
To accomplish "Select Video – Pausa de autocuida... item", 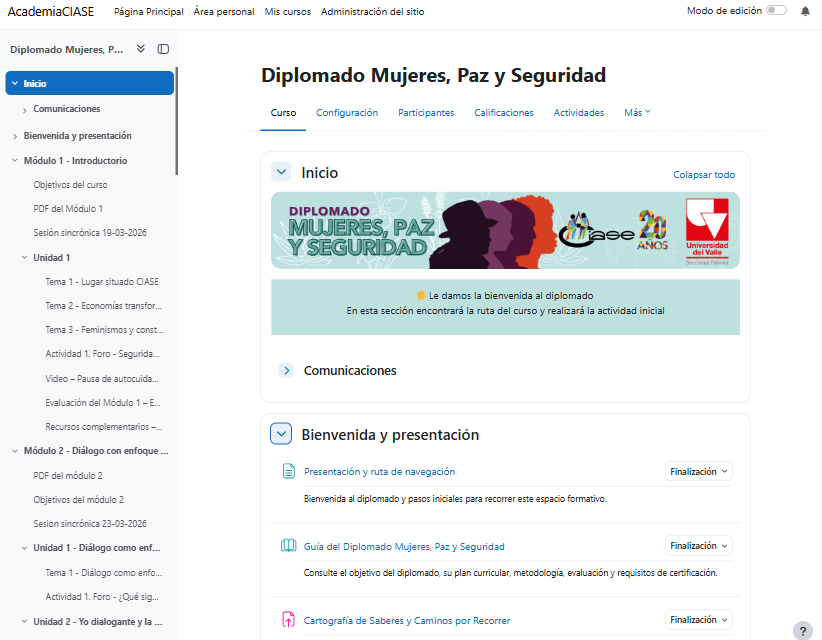I will (102, 378).
